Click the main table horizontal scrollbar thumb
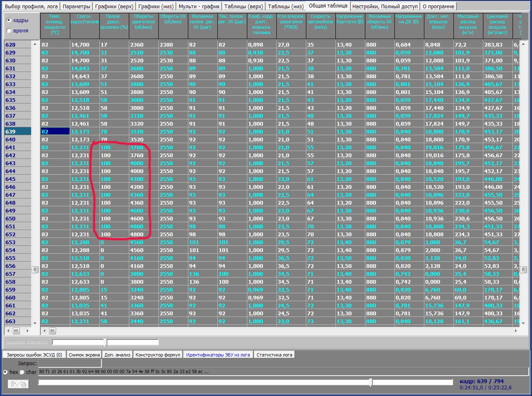 [52, 331]
